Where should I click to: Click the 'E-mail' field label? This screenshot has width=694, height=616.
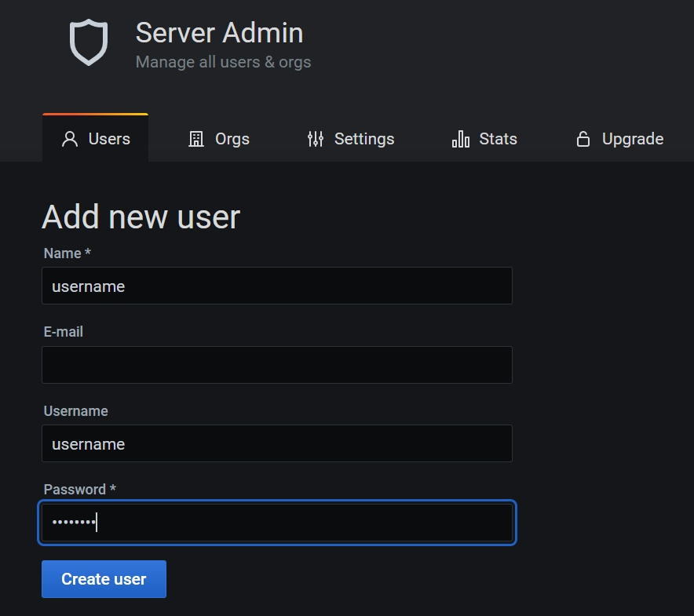pyautogui.click(x=64, y=332)
